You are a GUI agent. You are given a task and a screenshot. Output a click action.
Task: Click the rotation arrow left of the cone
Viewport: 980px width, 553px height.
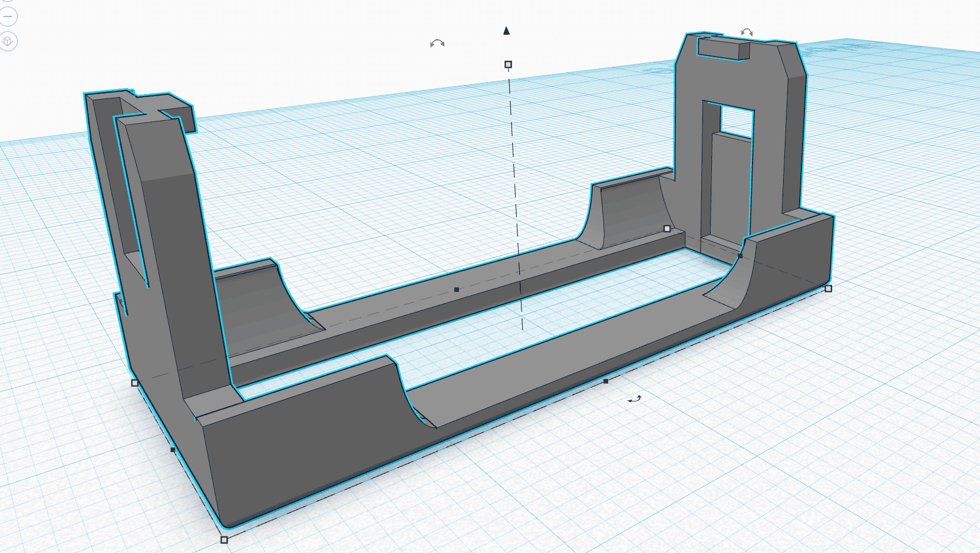437,43
